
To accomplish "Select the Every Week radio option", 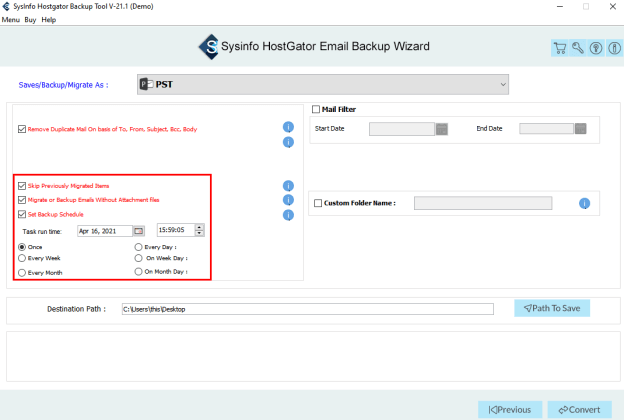I will pos(22,258).
